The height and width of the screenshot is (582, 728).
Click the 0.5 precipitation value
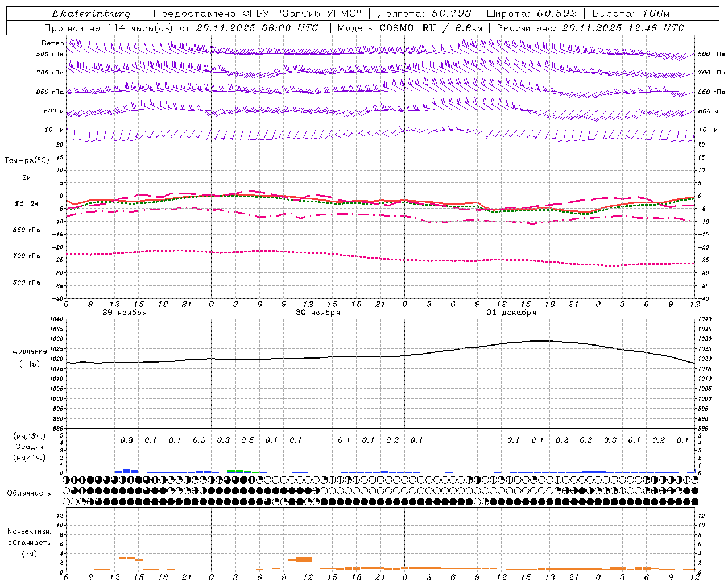[x=247, y=440]
